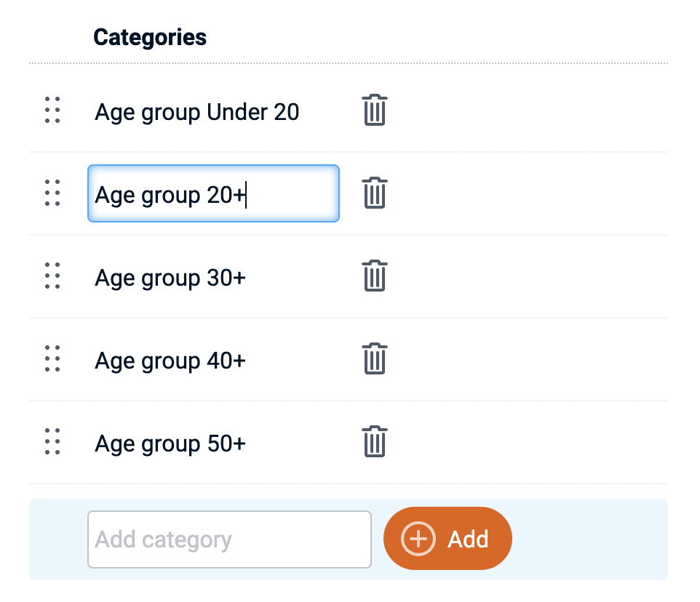
Task: Click empty blue area right of Add button
Action: (x=589, y=539)
